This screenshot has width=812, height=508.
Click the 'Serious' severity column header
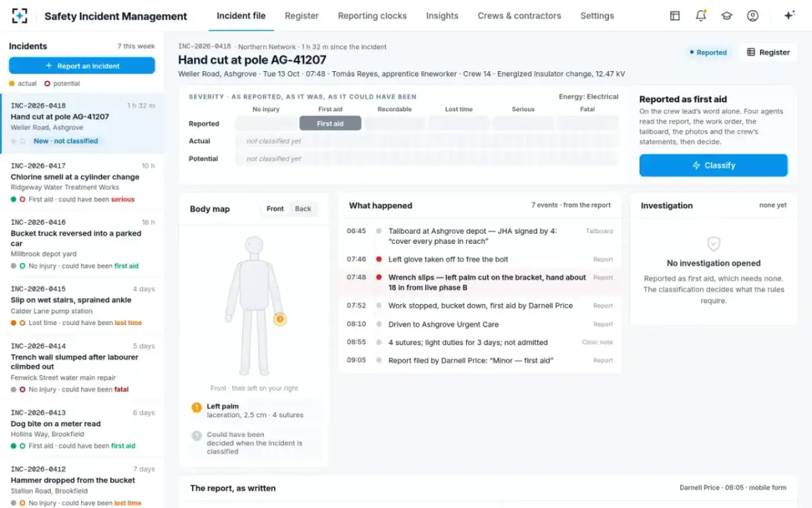[x=523, y=109]
